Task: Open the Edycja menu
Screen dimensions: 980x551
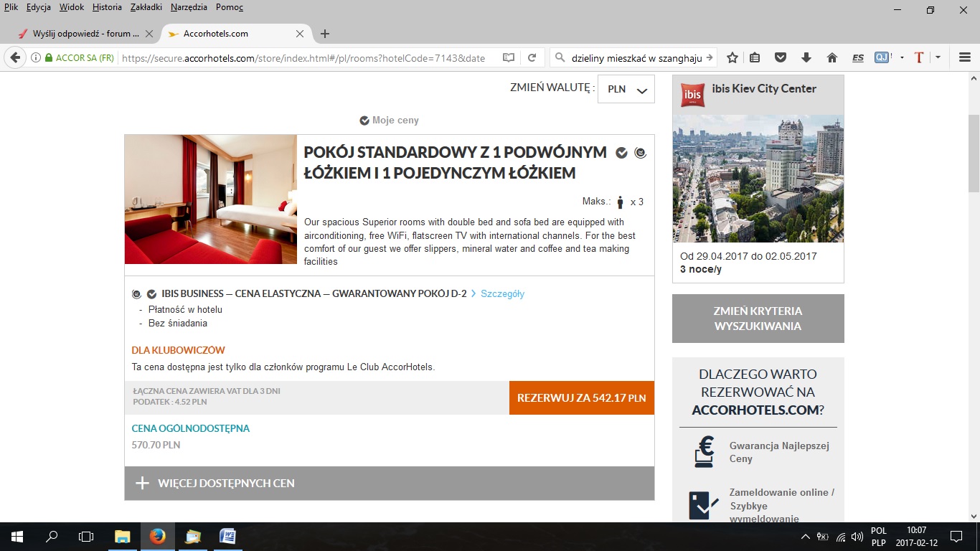Action: (39, 7)
